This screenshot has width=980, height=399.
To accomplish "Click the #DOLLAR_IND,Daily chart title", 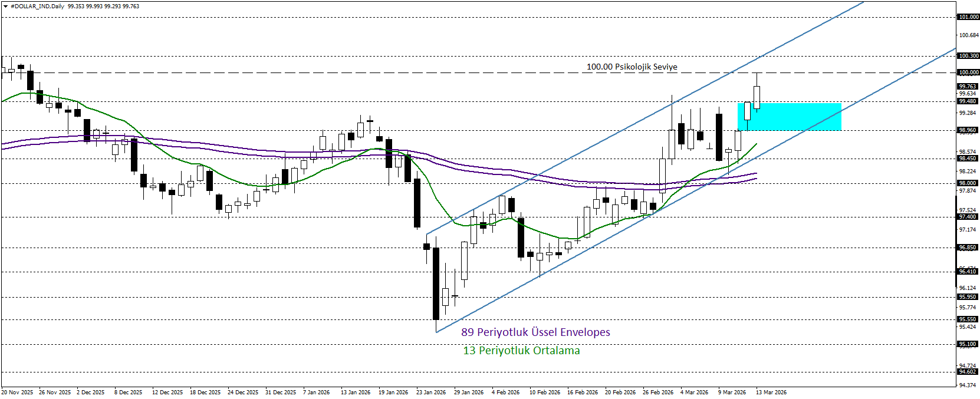I will [x=38, y=6].
